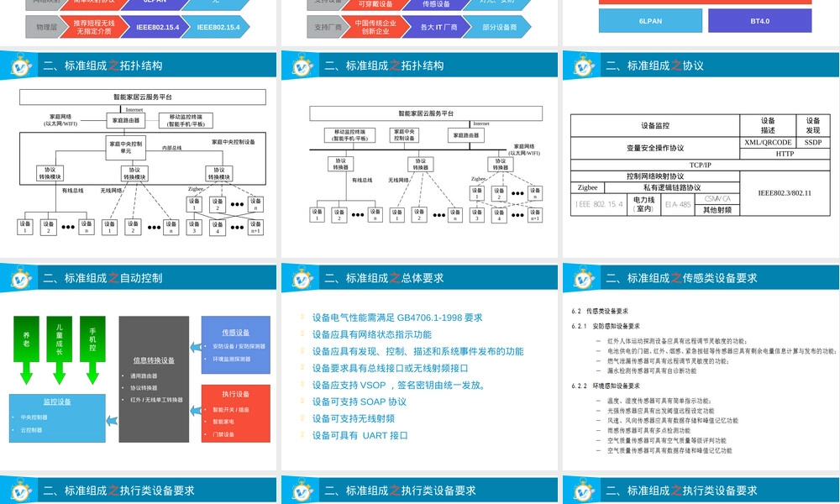Select the 私有逻辑链路协议 cell
The width and height of the screenshot is (840, 504).
pos(672,187)
